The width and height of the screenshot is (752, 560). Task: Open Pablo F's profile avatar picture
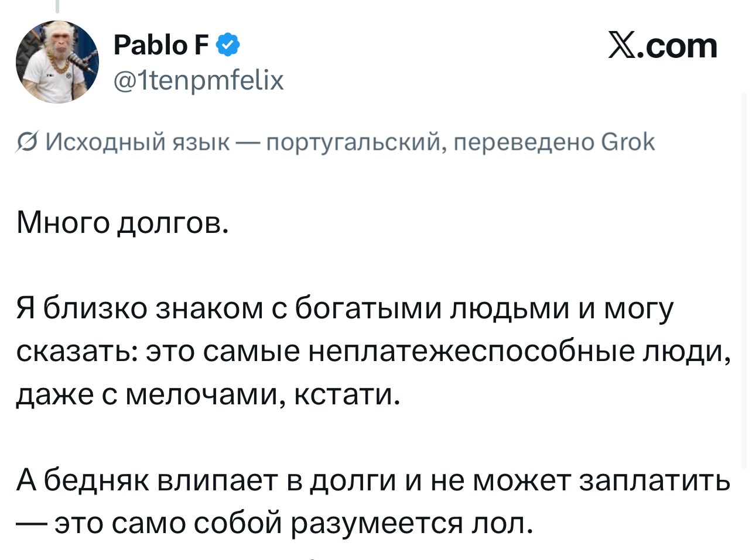(57, 62)
